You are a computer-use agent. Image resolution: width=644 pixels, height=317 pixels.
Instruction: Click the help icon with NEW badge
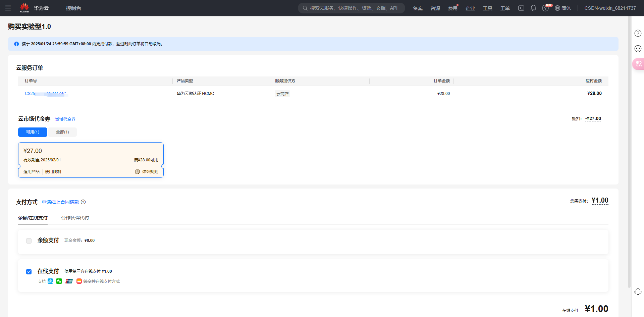(545, 8)
